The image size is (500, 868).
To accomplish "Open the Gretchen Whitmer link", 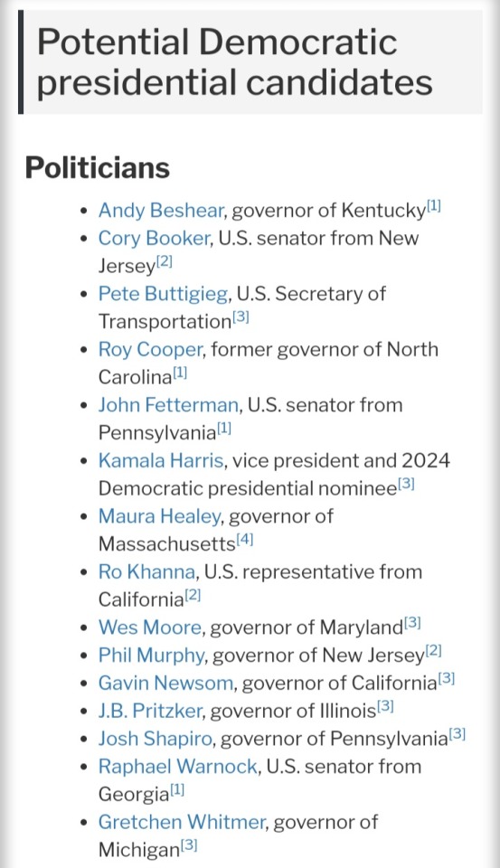I will pos(182,822).
